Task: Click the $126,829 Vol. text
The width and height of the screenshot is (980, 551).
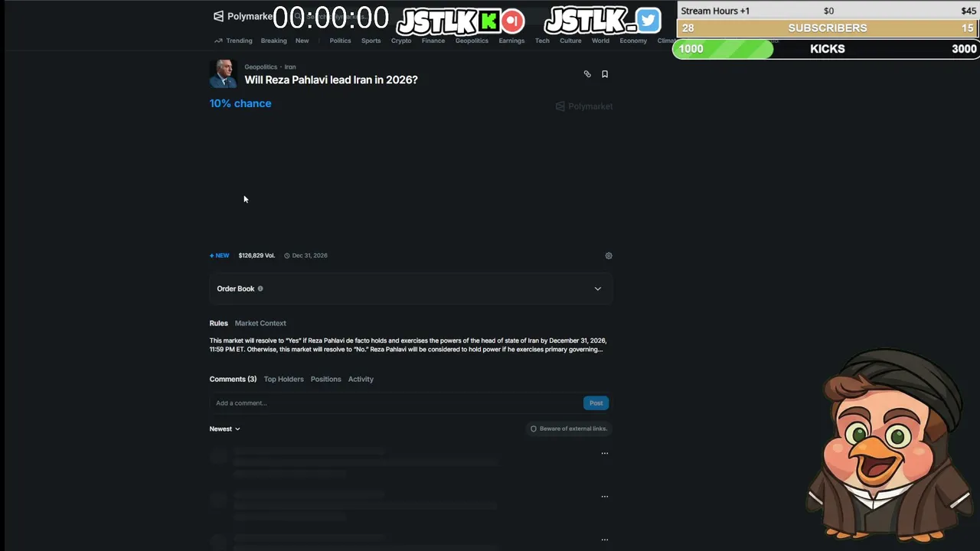Action: [256, 256]
